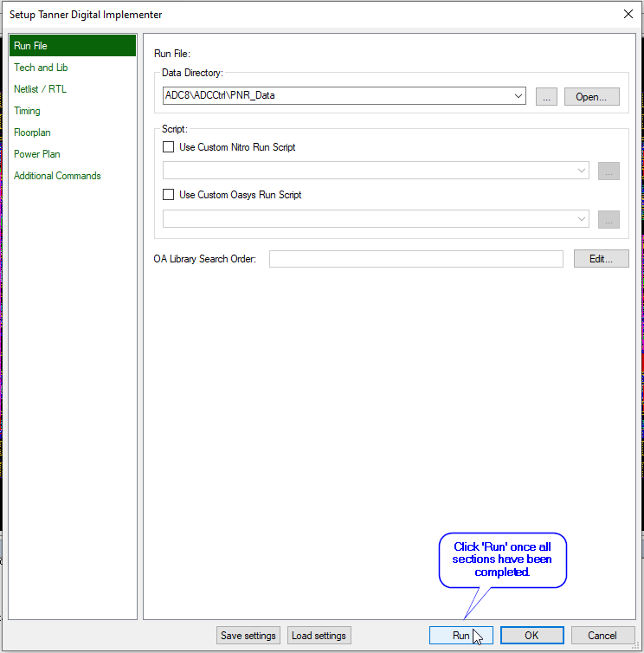Screen dimensions: 644x653
Task: Click the Open... button for Data Directory
Action: (591, 97)
